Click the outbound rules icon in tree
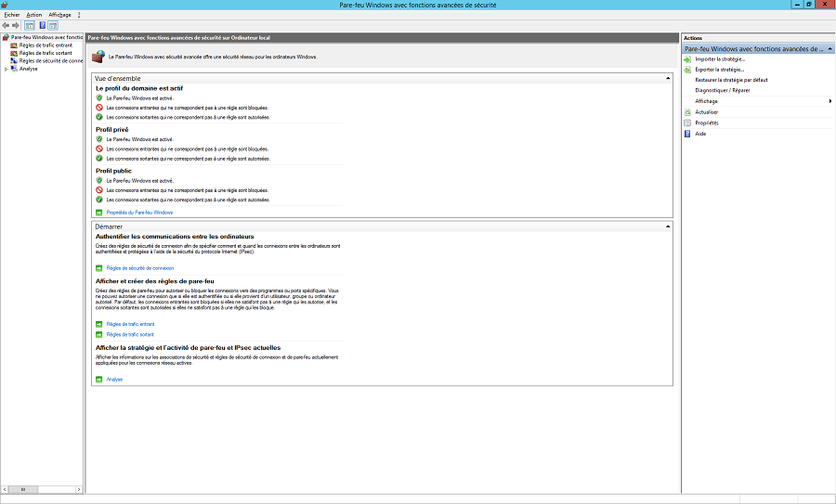The height and width of the screenshot is (504, 836). click(14, 53)
